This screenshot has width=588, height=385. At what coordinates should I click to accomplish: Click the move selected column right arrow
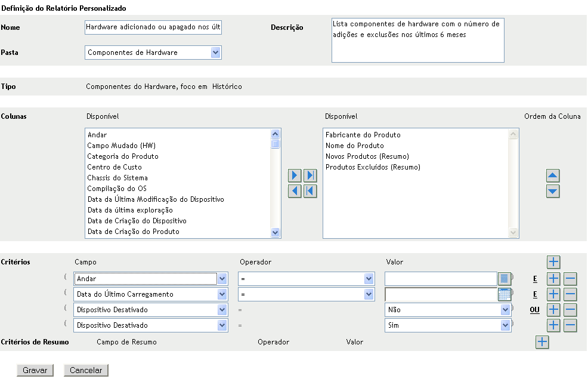(x=295, y=176)
